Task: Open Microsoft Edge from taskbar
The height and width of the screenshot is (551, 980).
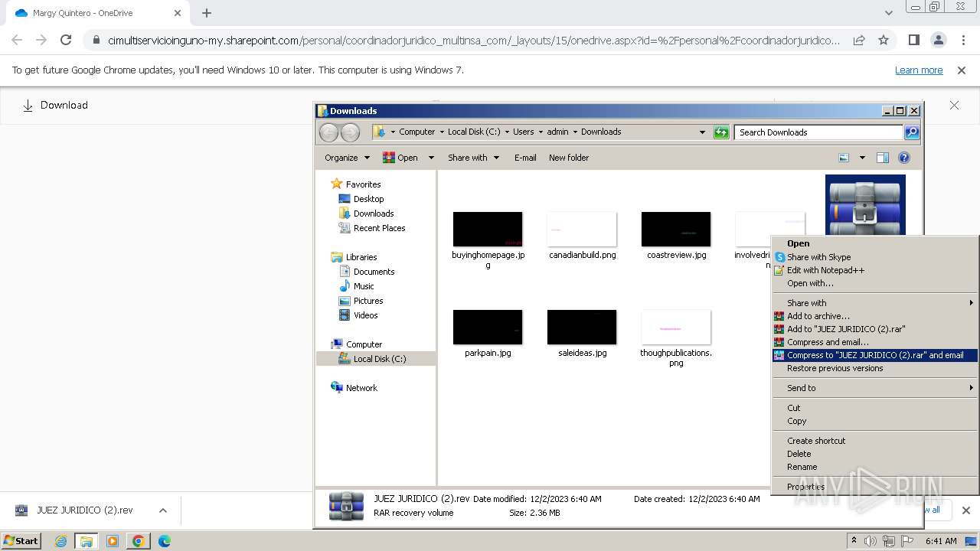Action: pos(164,541)
